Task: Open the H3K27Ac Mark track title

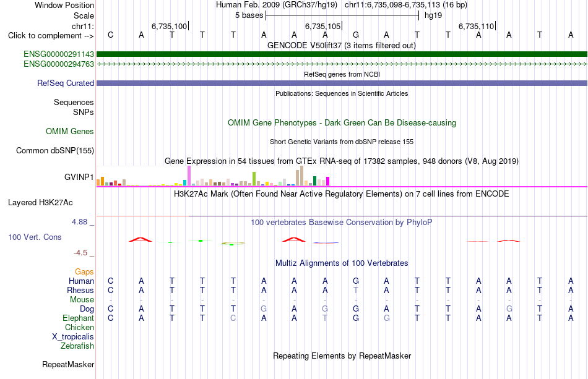Action: tap(342, 194)
